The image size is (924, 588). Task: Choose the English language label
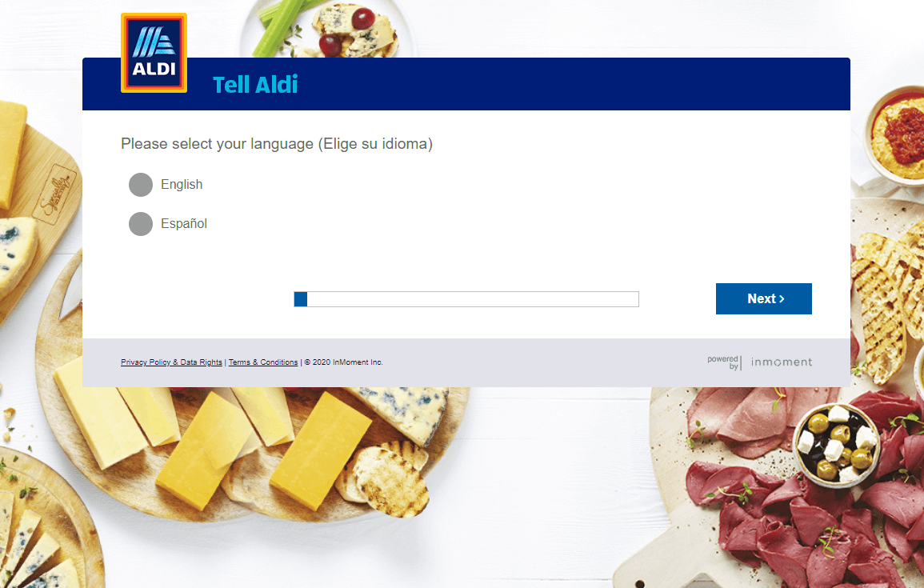point(182,185)
